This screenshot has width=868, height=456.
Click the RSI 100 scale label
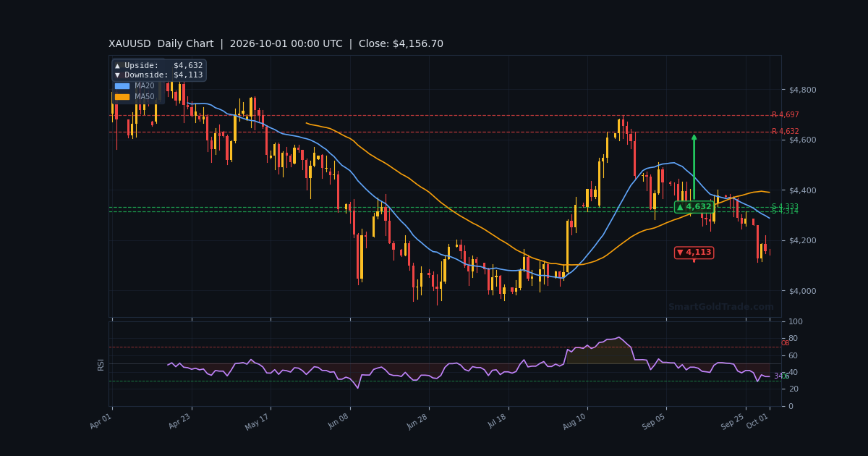[795, 321]
